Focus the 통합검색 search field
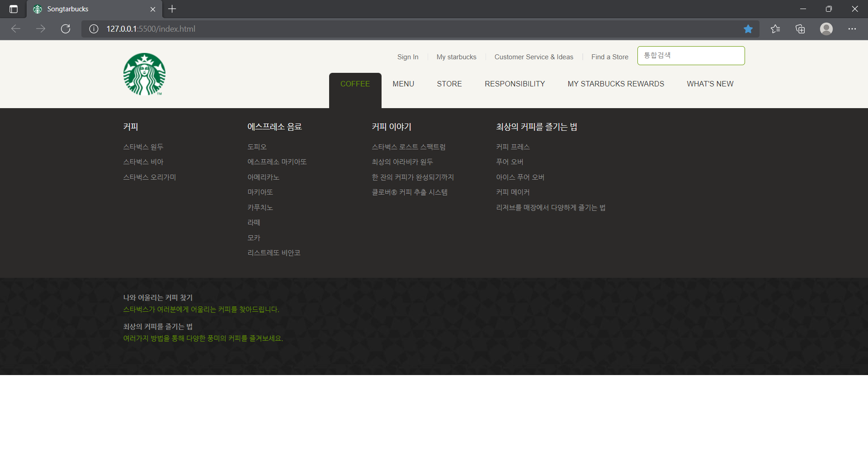Viewport: 868px width, 466px height. pyautogui.click(x=691, y=56)
